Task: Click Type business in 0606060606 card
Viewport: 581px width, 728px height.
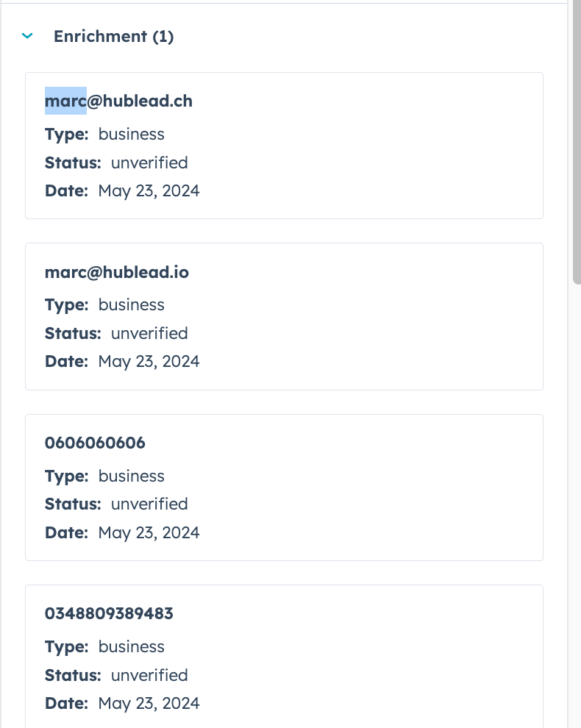Action: tap(104, 476)
